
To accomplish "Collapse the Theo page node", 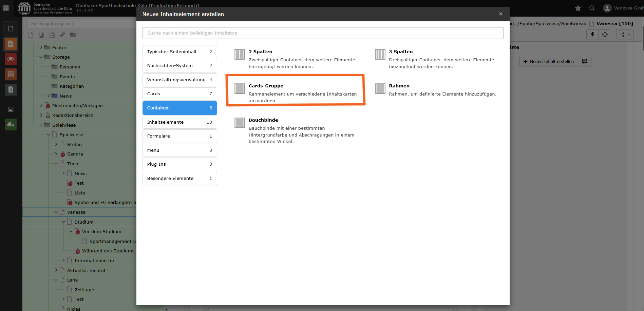I will pyautogui.click(x=56, y=164).
